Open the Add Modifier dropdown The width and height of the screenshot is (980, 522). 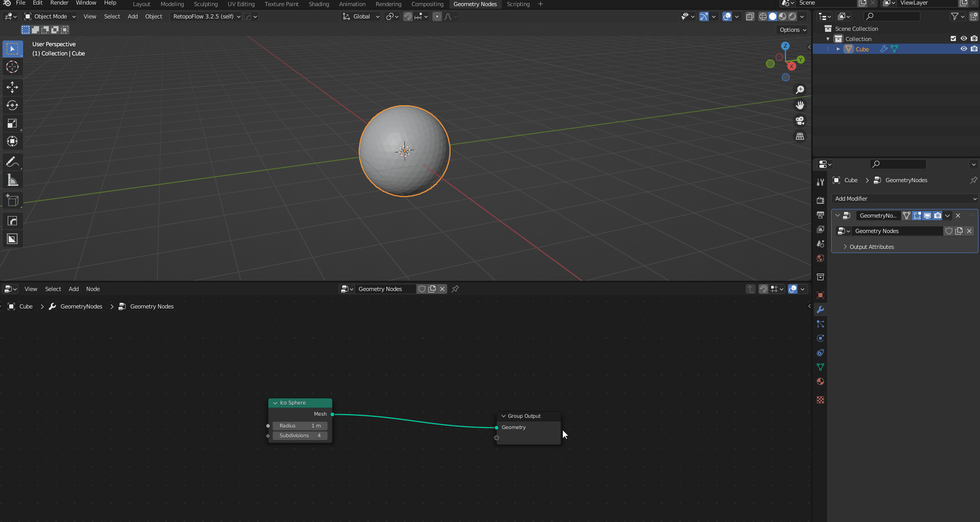point(905,199)
